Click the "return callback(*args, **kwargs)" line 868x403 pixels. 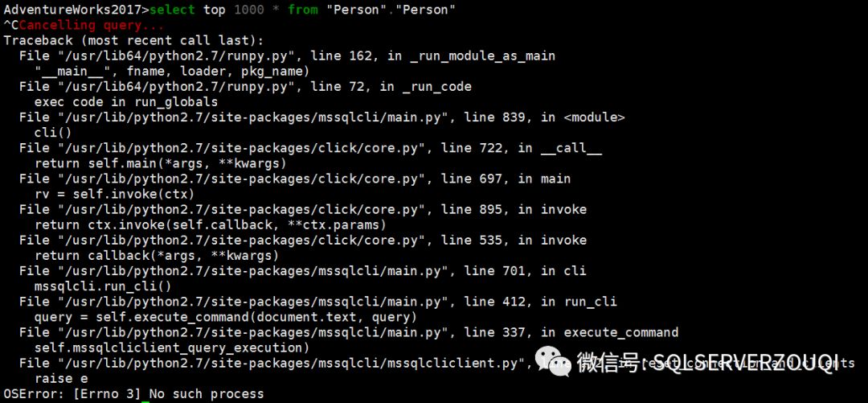click(x=157, y=256)
